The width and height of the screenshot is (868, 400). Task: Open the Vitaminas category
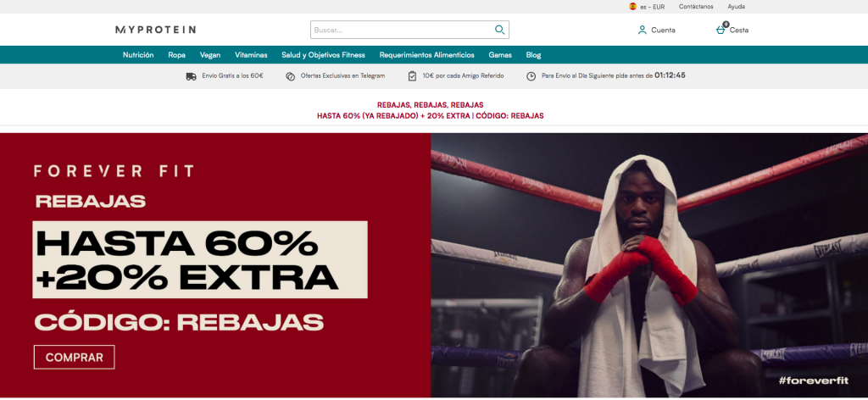[x=251, y=55]
